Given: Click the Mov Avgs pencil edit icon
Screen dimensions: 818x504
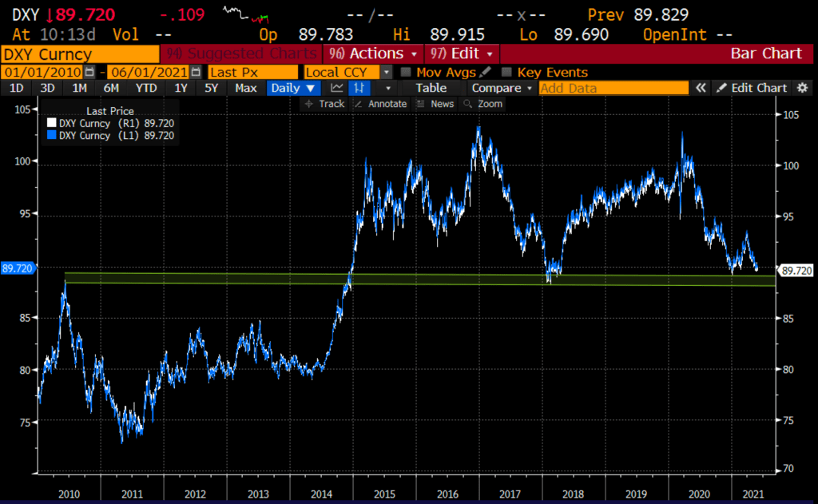Looking at the screenshot, I should tap(486, 72).
